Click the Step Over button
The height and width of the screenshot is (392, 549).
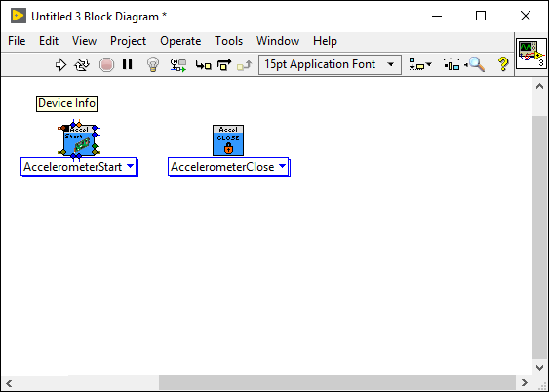click(224, 64)
